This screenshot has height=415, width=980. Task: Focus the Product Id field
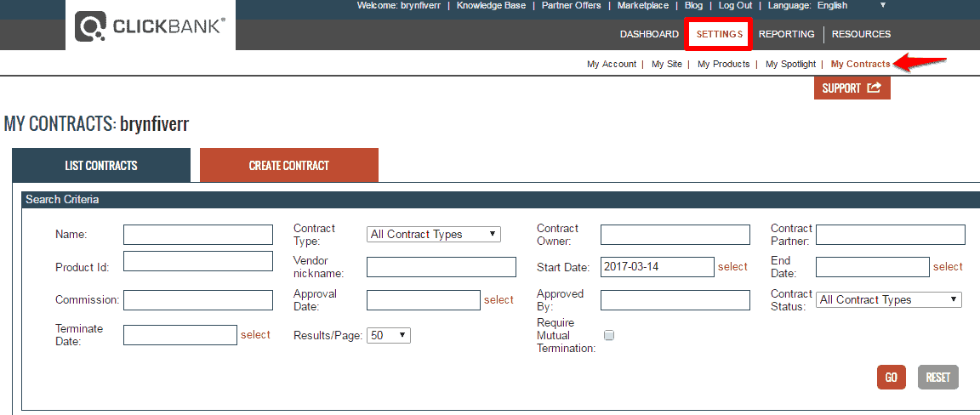(198, 261)
